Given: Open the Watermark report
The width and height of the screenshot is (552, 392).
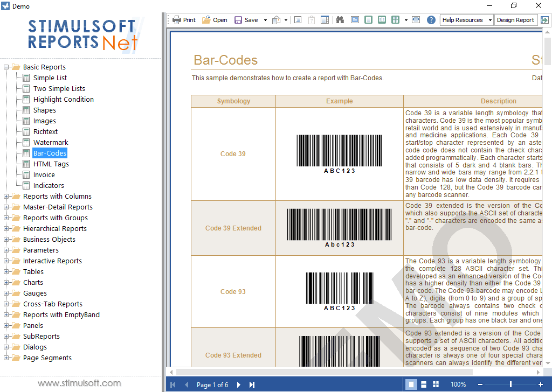Looking at the screenshot, I should pyautogui.click(x=51, y=142).
